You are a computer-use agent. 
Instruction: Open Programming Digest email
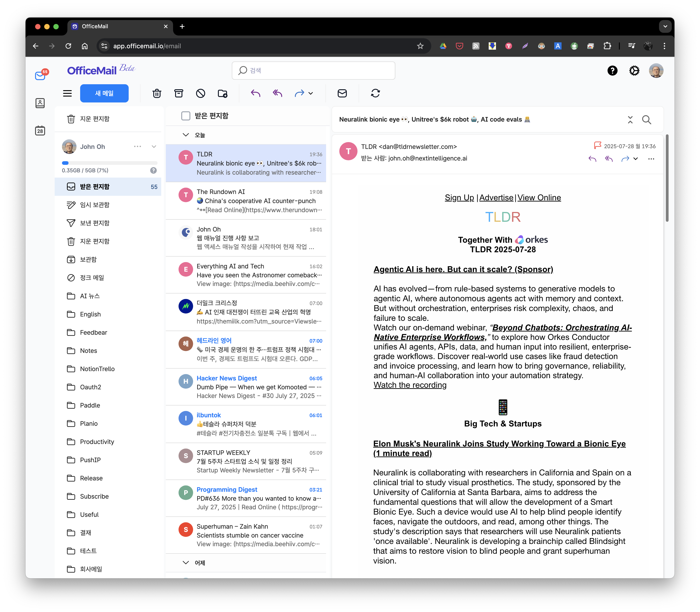pos(246,498)
